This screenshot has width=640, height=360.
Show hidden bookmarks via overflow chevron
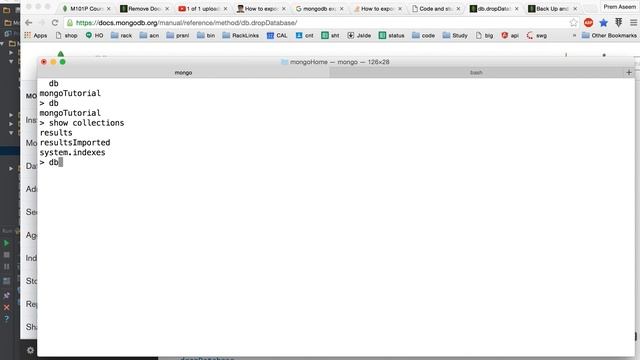point(574,36)
